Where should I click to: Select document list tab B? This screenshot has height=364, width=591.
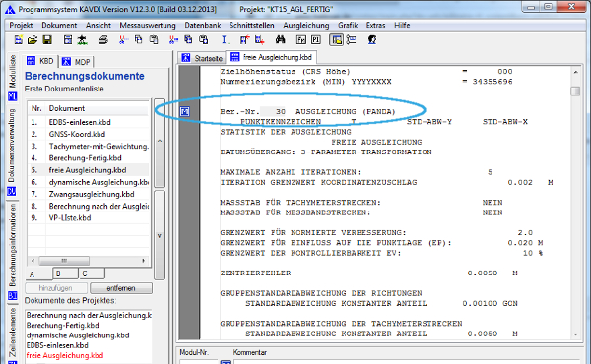tap(65, 273)
